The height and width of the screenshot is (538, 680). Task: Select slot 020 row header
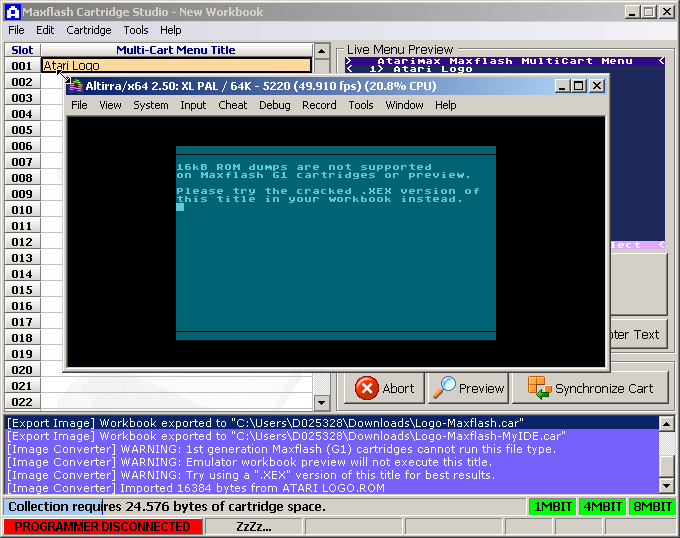coord(22,370)
